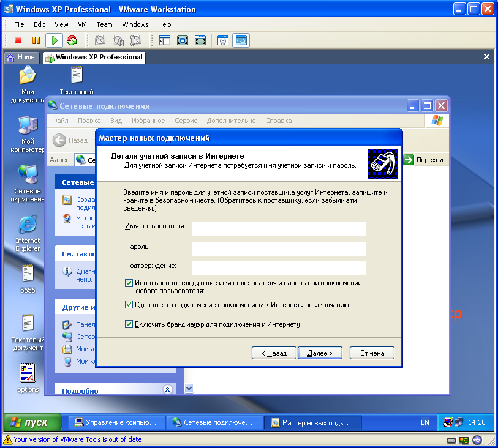Click the Отмена button
498x448 pixels.
tap(372, 353)
